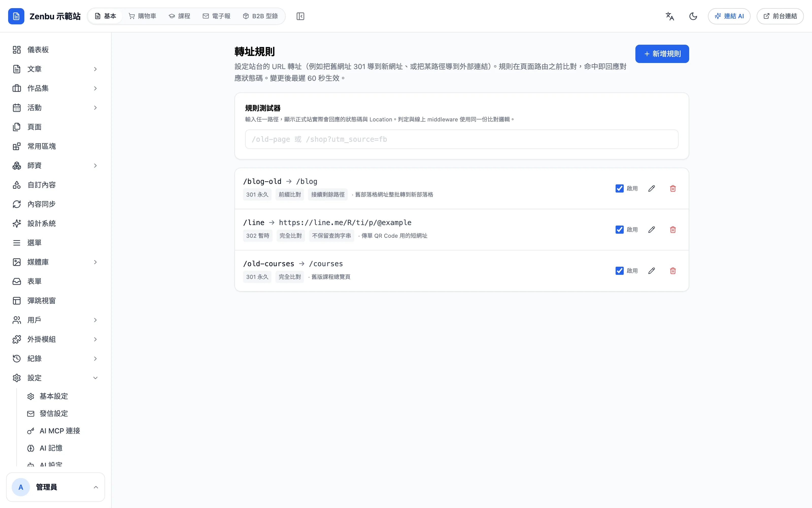Expand the 作品集 sidebar section

pyautogui.click(x=56, y=88)
